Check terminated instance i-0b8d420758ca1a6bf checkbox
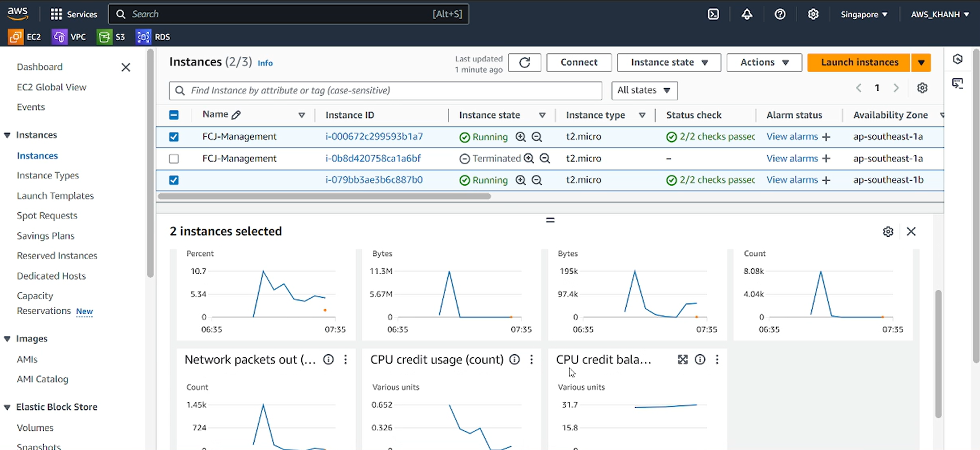 click(x=174, y=159)
